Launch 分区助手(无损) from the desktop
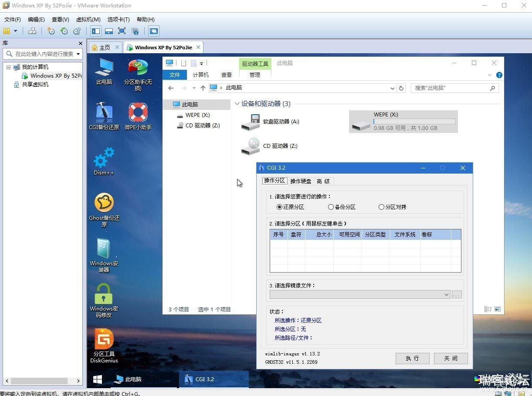Screen dimensions: 532x396 (x=138, y=74)
